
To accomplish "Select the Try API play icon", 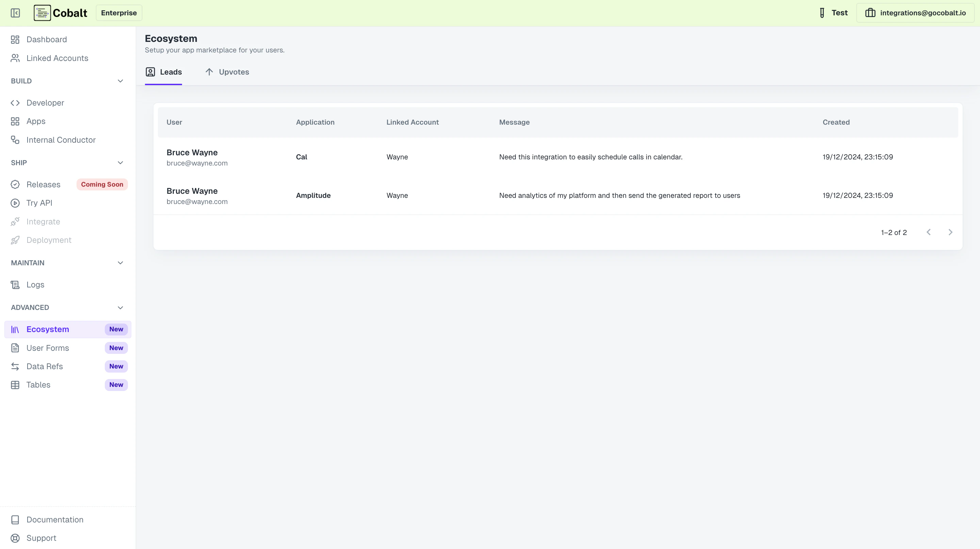I will pos(15,203).
